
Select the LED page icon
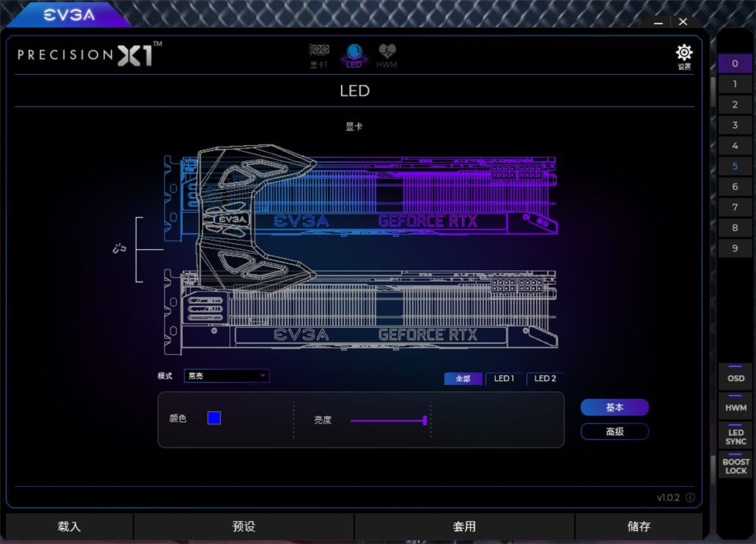pos(354,52)
